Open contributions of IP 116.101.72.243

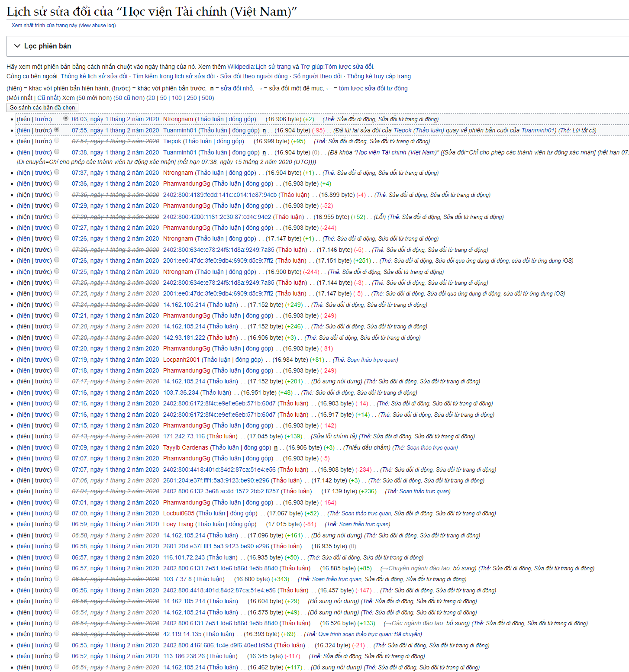click(184, 557)
